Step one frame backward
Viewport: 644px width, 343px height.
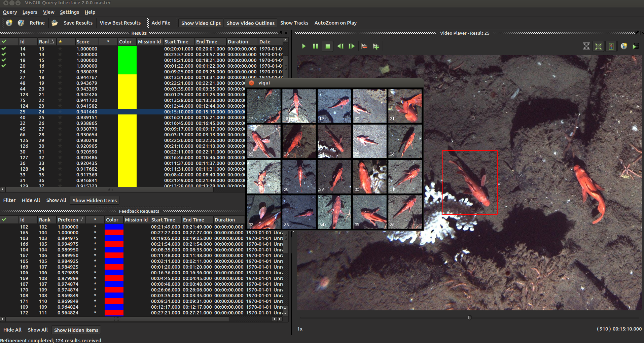[340, 46]
